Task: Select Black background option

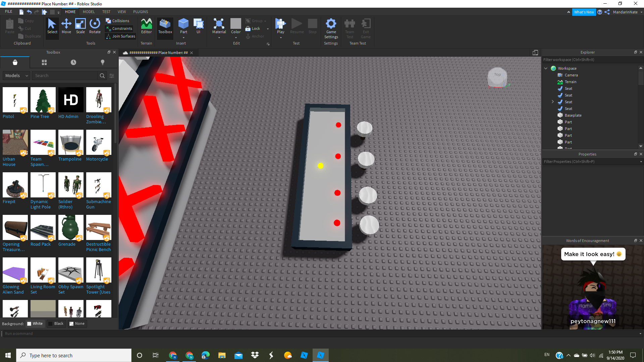Action: pyautogui.click(x=56, y=323)
